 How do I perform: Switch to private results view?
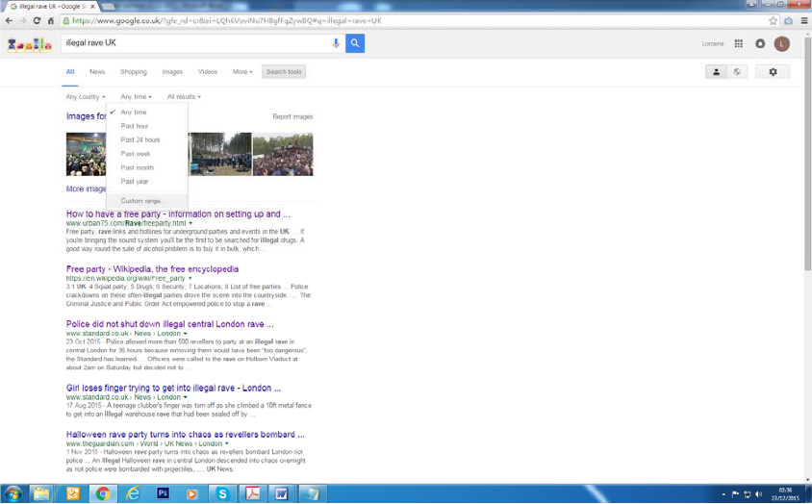tap(716, 72)
